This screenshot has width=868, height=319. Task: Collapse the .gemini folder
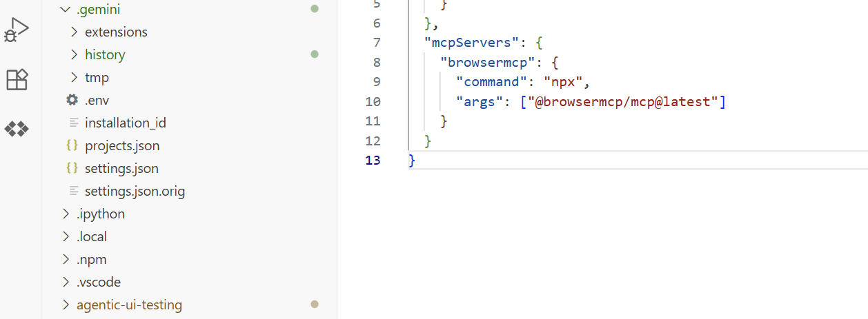[x=66, y=10]
